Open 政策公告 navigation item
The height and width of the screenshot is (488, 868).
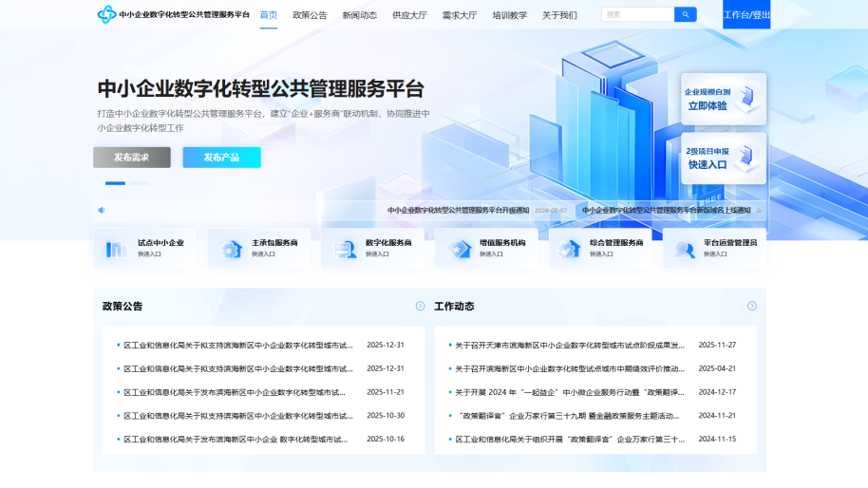(310, 15)
